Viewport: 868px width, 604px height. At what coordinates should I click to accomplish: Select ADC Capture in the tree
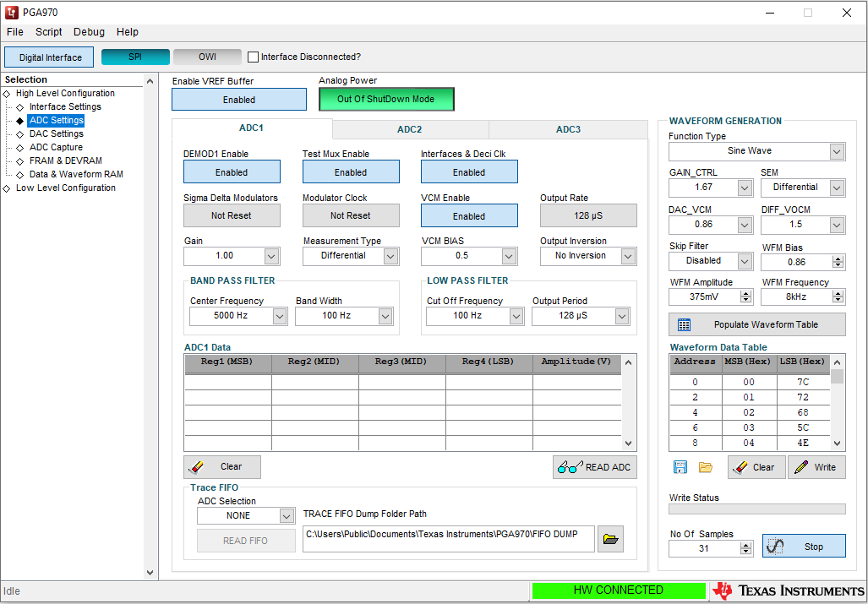coord(56,147)
